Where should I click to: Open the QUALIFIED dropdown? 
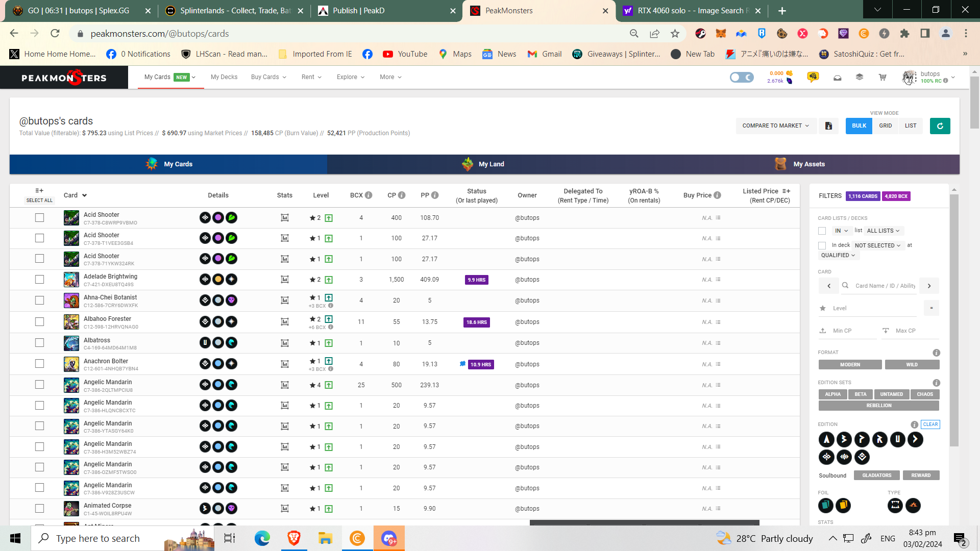click(x=838, y=256)
